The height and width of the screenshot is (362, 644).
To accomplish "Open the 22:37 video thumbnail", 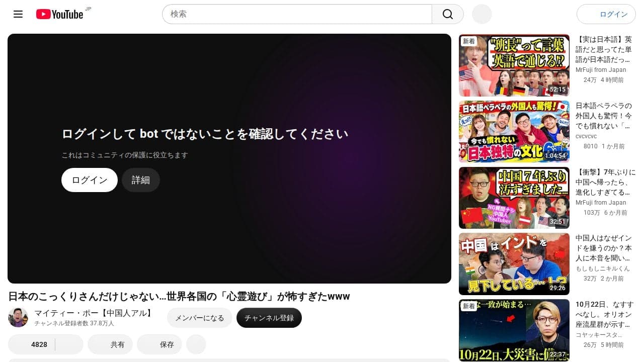I will [514, 330].
